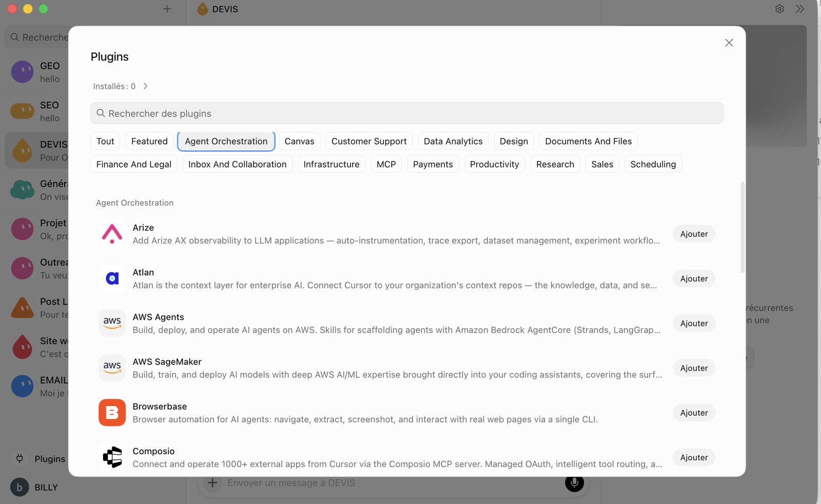Click the Browserbase plugin title text
This screenshot has width=821, height=504.
tap(160, 406)
